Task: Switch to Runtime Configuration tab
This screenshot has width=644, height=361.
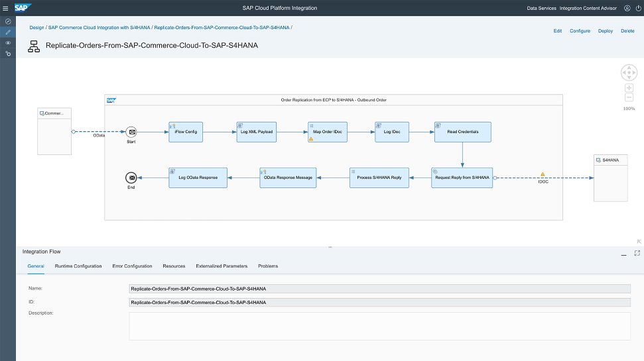Action: (x=78, y=266)
